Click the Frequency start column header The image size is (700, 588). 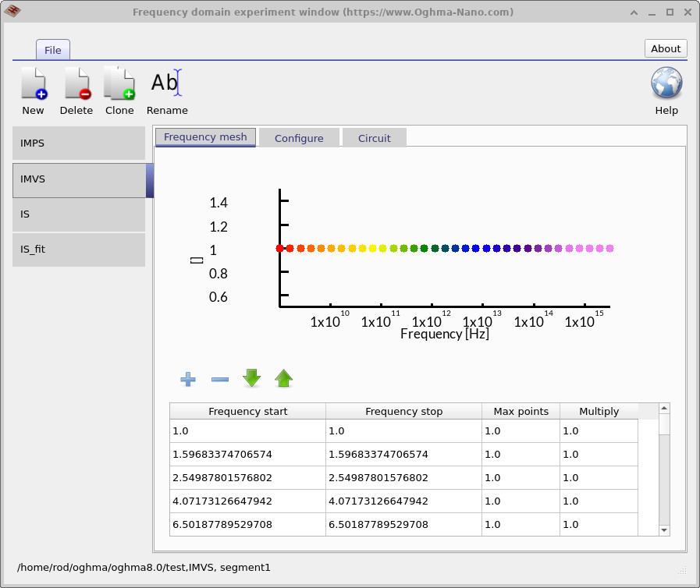(x=247, y=411)
